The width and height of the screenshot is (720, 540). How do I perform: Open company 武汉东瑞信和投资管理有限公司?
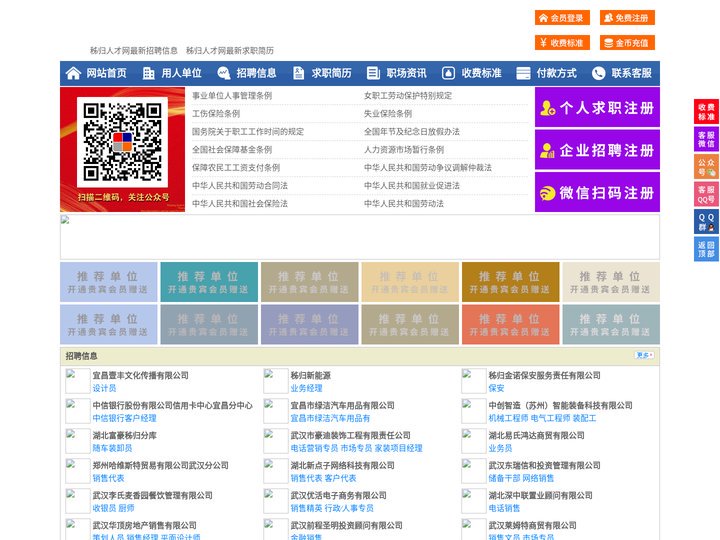point(545,465)
